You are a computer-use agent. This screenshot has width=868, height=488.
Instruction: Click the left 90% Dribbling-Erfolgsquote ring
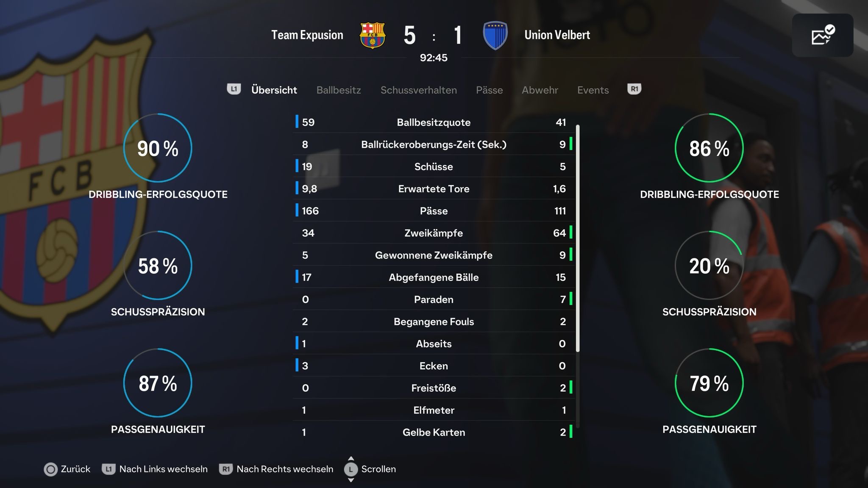point(158,148)
